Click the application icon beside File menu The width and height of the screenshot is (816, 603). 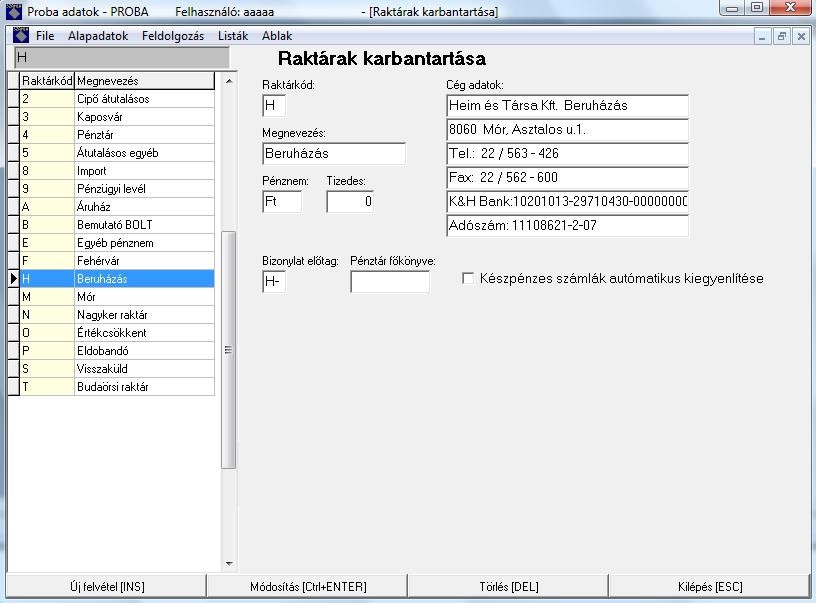[20, 36]
